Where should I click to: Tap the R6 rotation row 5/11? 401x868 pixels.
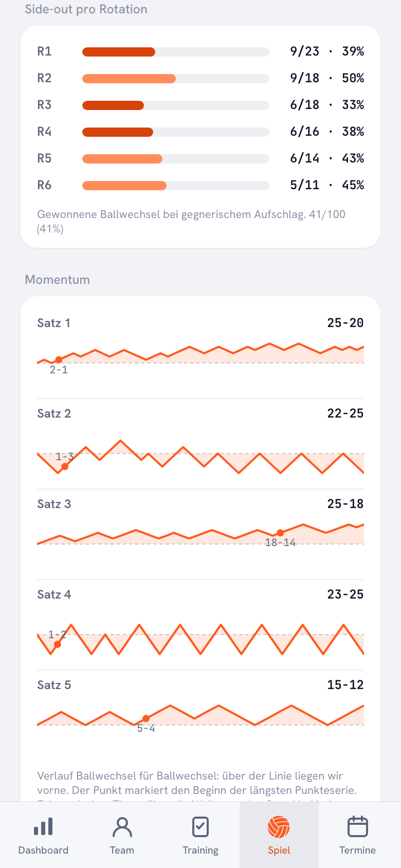200,185
